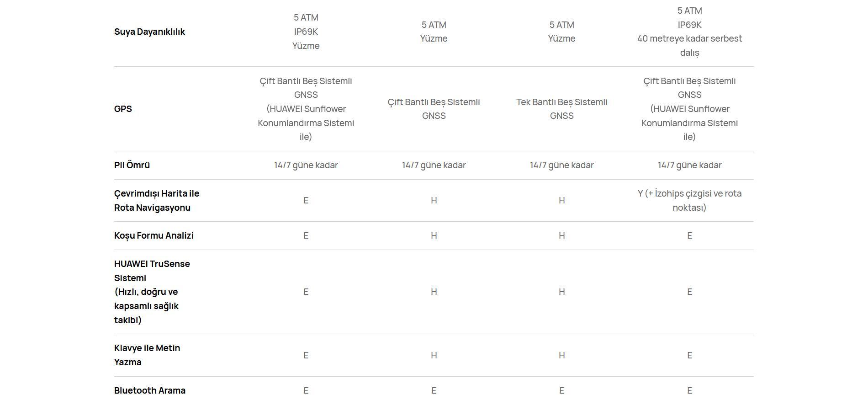This screenshot has width=868, height=400.
Task: Click the "Suya Dayanıklılık" row label
Action: point(149,32)
